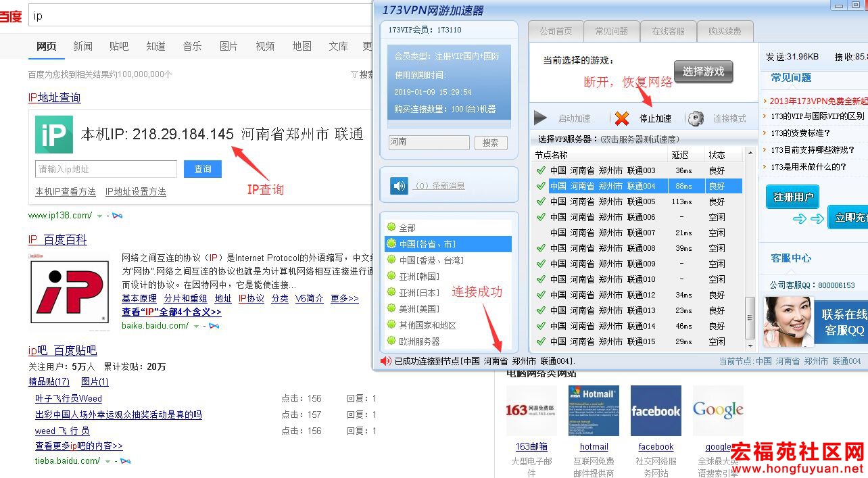Viewport: 868px width, 478px height.
Task: Select the 全部 region in the VPN list
Action: pyautogui.click(x=448, y=228)
